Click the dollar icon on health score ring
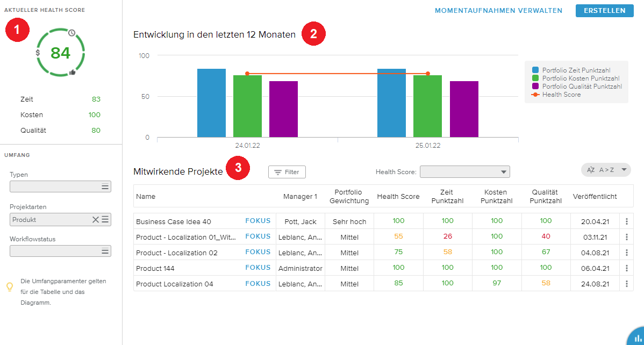Image resolution: width=644 pixels, height=345 pixels. 38,53
